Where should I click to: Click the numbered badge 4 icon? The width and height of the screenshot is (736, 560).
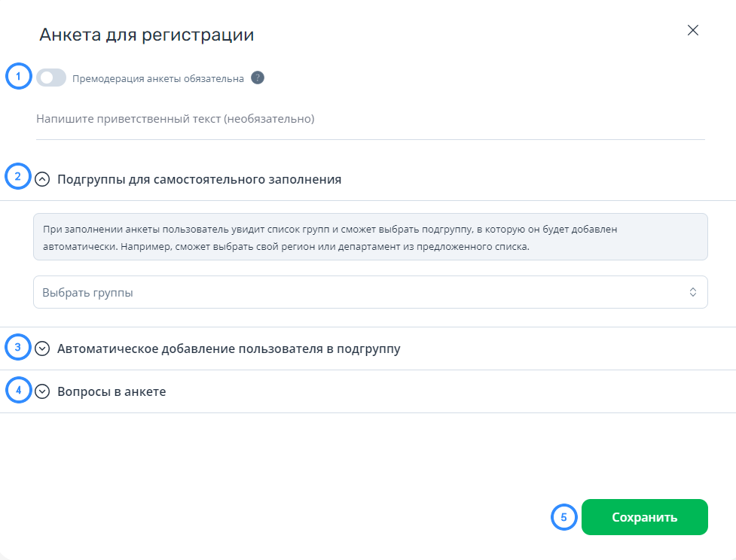pos(18,390)
